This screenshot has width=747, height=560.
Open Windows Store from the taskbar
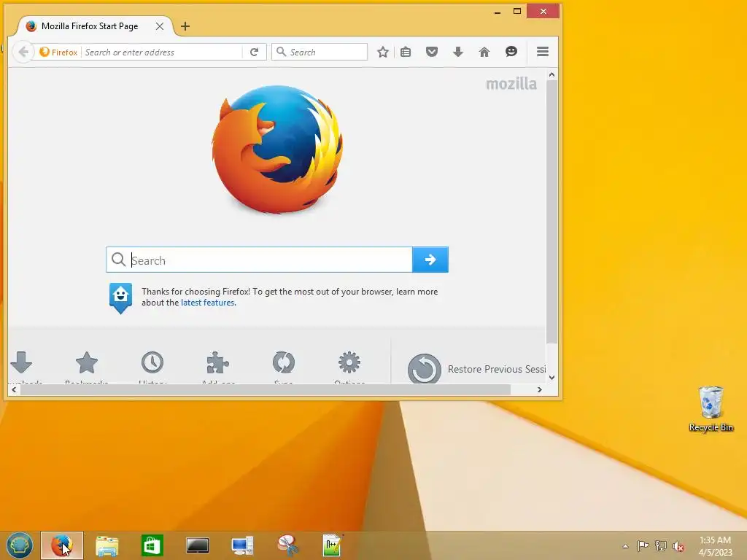pos(152,545)
